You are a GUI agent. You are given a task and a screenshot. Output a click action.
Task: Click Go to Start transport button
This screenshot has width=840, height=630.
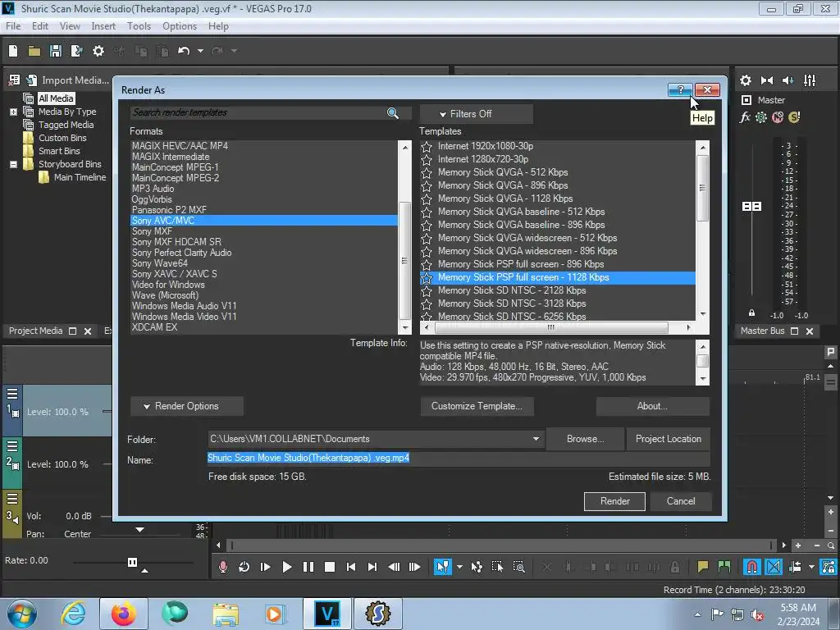[x=351, y=567]
